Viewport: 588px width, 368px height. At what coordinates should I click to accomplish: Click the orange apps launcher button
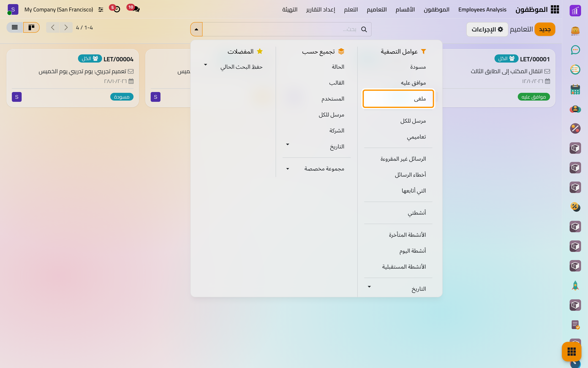(571, 351)
